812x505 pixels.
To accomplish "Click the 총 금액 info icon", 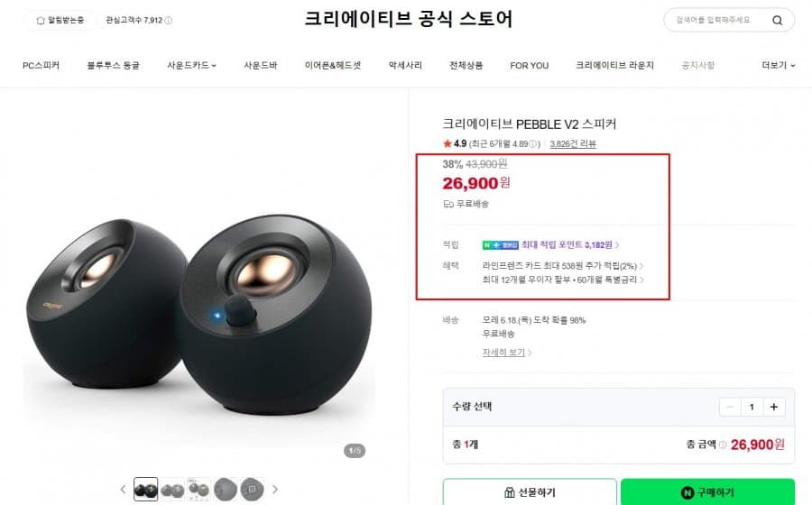I will pyautogui.click(x=723, y=445).
